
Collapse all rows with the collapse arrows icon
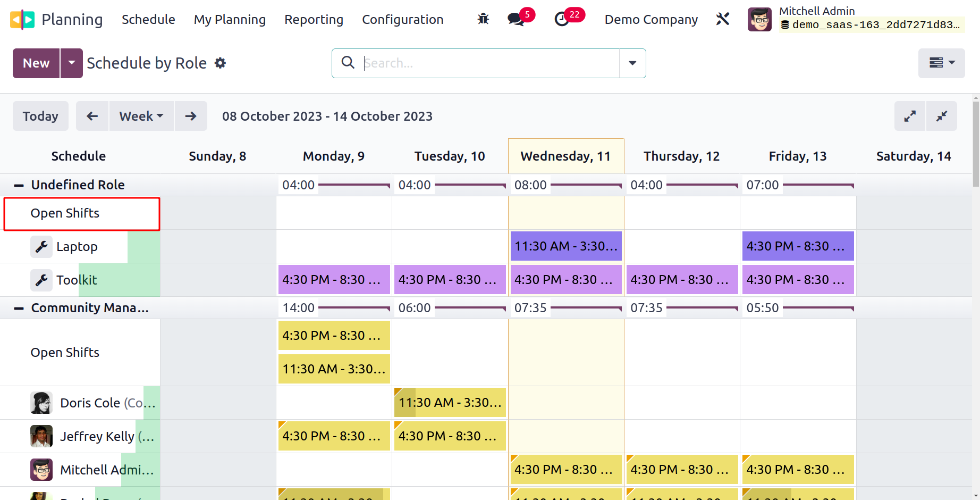coord(942,116)
